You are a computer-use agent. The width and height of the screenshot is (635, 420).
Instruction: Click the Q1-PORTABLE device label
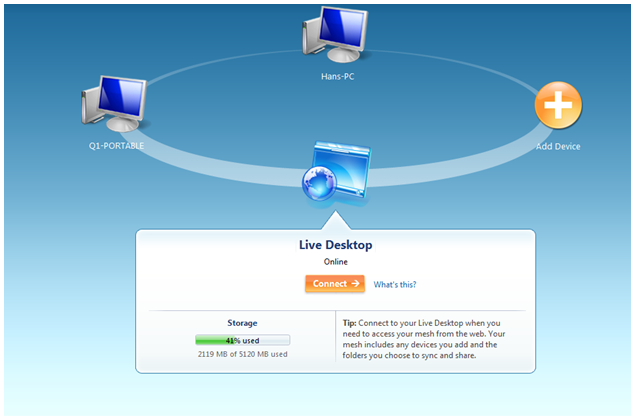116,146
